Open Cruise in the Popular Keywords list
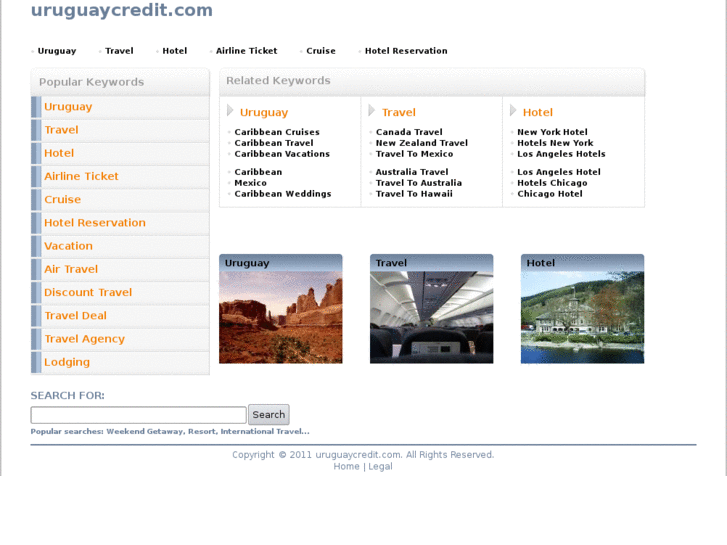The width and height of the screenshot is (727, 545). pos(63,199)
